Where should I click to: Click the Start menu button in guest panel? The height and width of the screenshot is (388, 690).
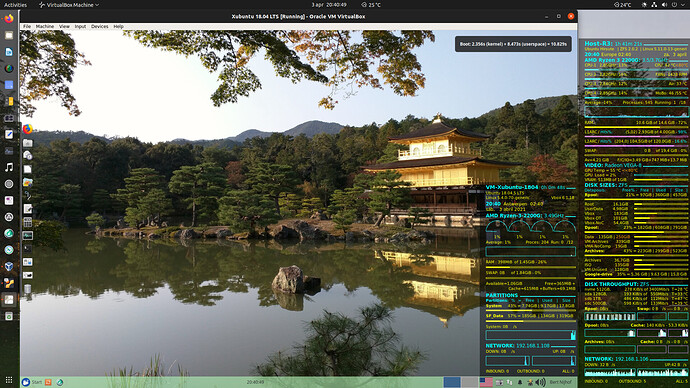coord(32,382)
